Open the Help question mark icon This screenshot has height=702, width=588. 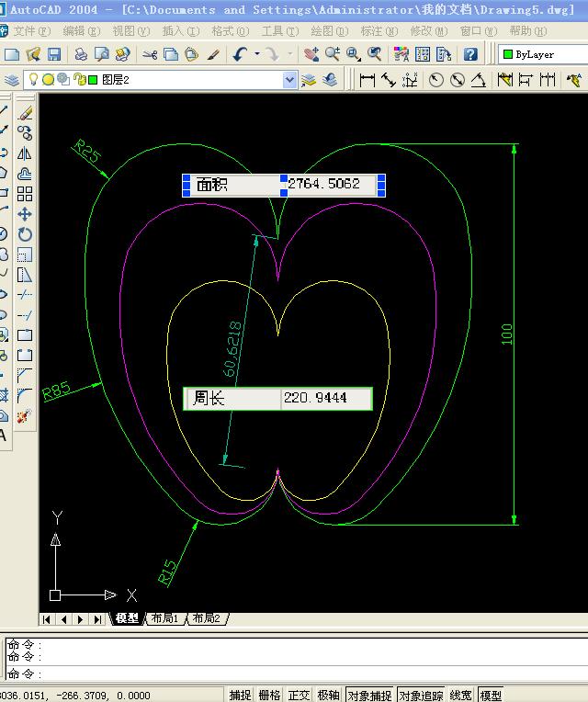coord(470,54)
